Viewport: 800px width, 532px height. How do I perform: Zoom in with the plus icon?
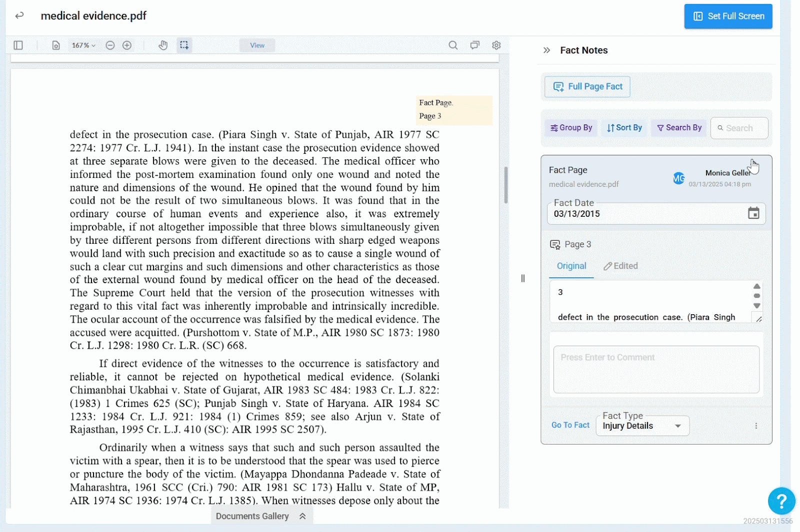tap(127, 45)
